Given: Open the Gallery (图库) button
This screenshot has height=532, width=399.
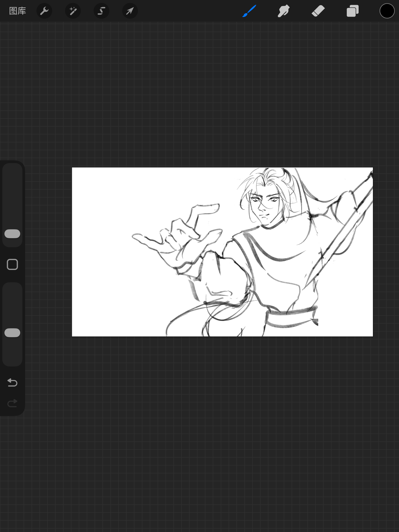Looking at the screenshot, I should tap(17, 11).
